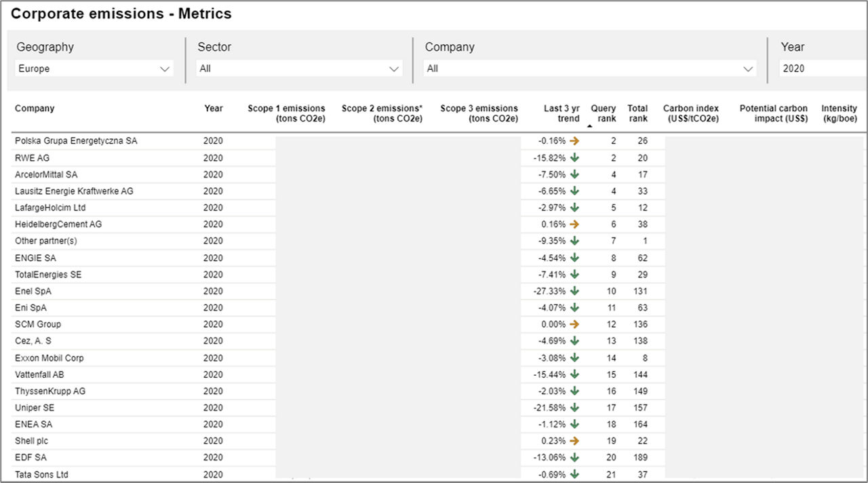868x483 pixels.
Task: Click total rank 189 in EDF SA row
Action: 640,457
